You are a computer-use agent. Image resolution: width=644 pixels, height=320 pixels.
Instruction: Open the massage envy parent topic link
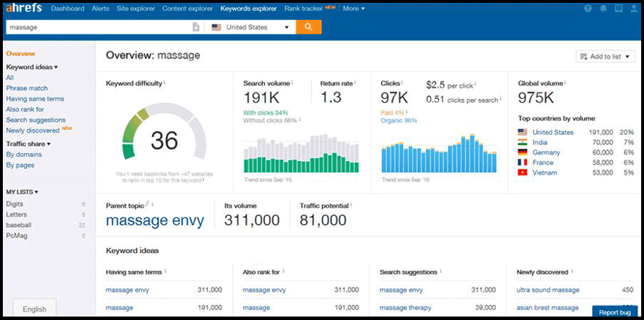pyautogui.click(x=155, y=221)
